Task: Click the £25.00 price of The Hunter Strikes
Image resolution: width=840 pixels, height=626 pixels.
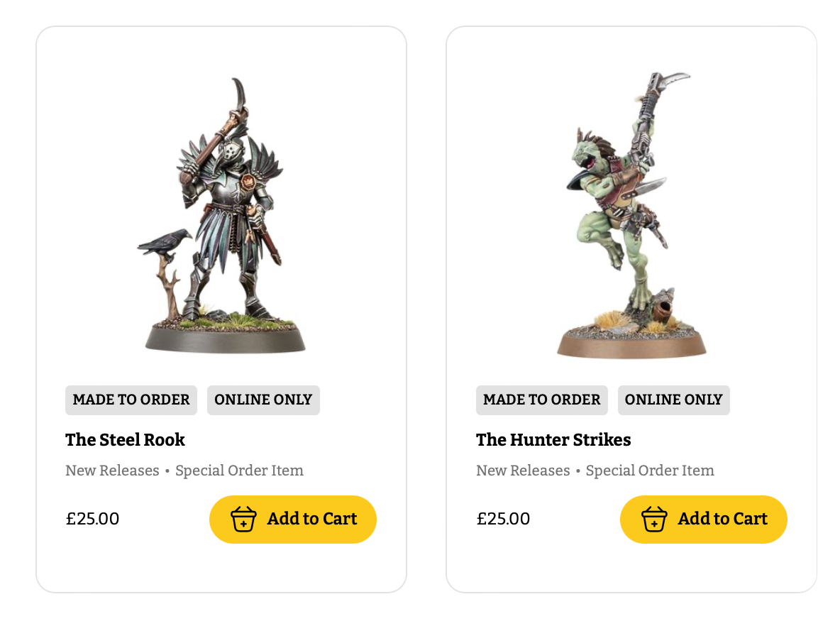Action: pos(503,519)
